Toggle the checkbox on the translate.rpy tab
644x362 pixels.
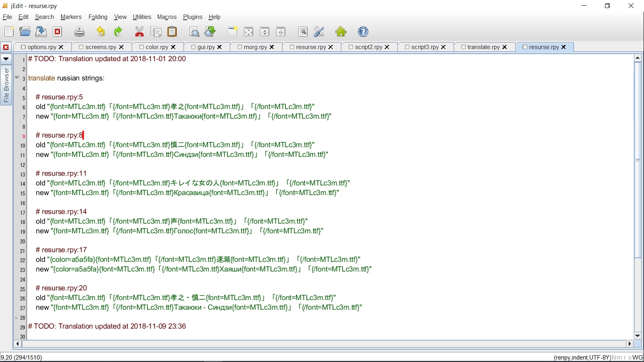[463, 47]
